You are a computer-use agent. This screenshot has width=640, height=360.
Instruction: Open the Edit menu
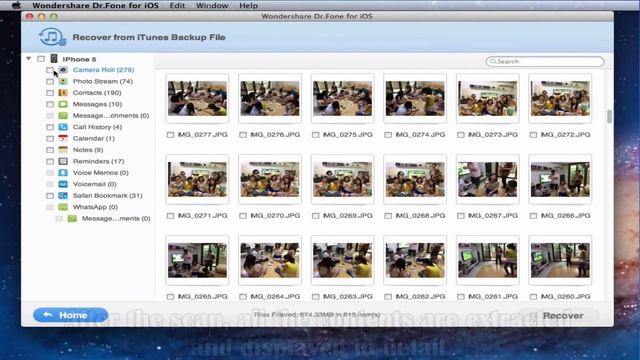[x=177, y=5]
